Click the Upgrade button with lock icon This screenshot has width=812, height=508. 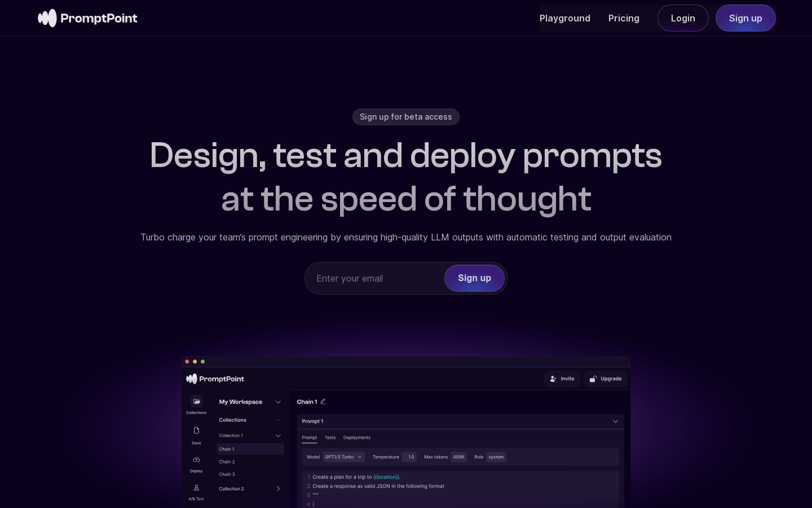[606, 379]
